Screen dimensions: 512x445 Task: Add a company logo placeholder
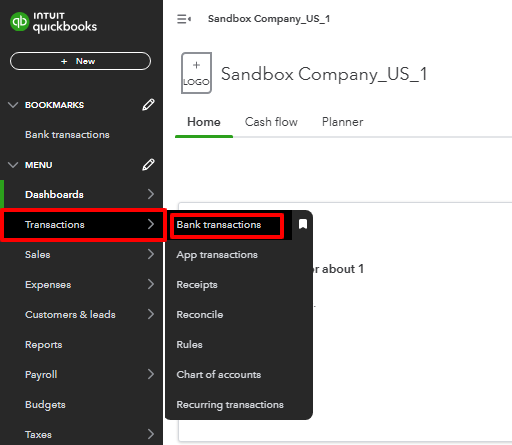196,73
